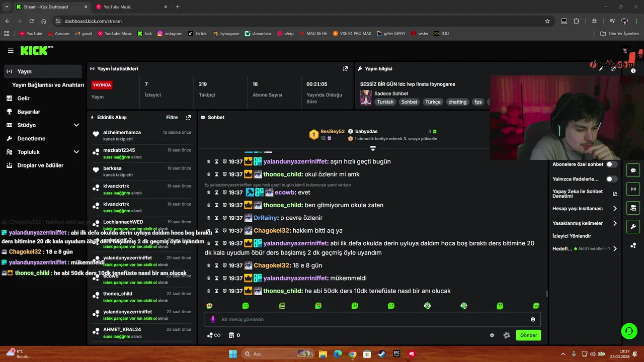Open the Windows Start menu
Image resolution: width=644 pixels, height=362 pixels.
tap(233, 354)
